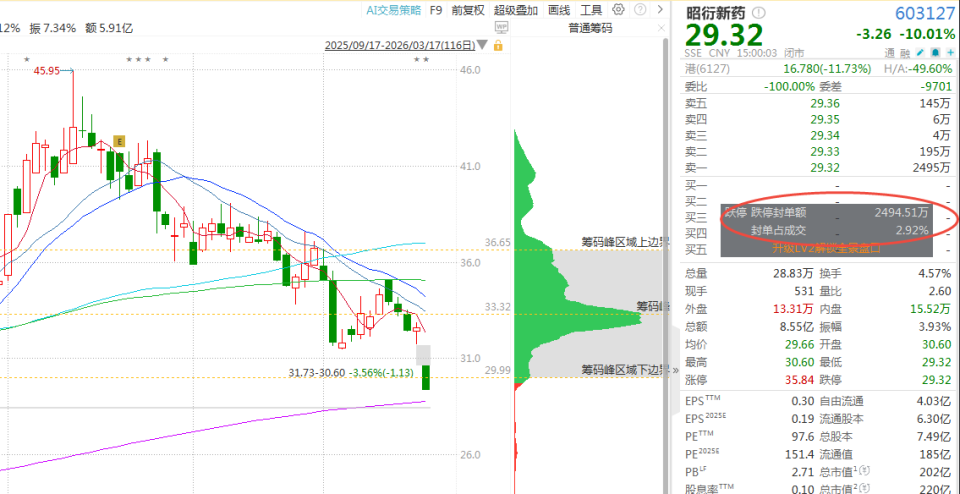Click the H/A ratio -49.60%

click(929, 69)
